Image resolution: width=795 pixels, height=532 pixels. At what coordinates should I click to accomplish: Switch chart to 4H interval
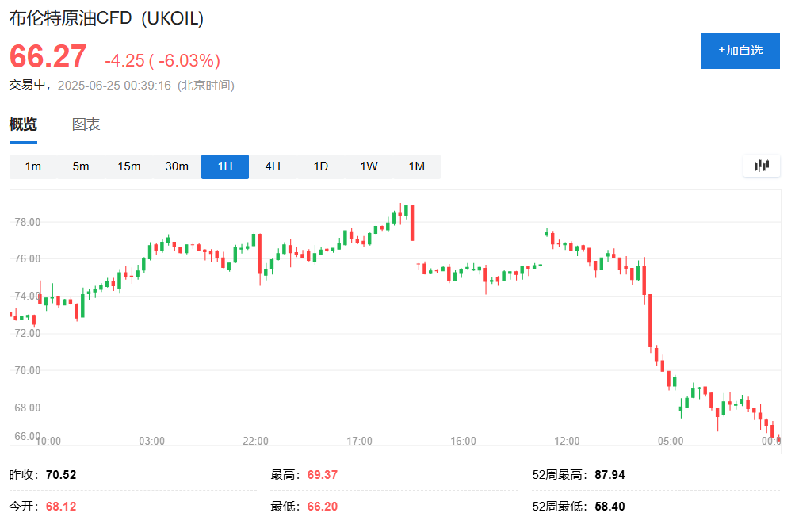tap(273, 166)
